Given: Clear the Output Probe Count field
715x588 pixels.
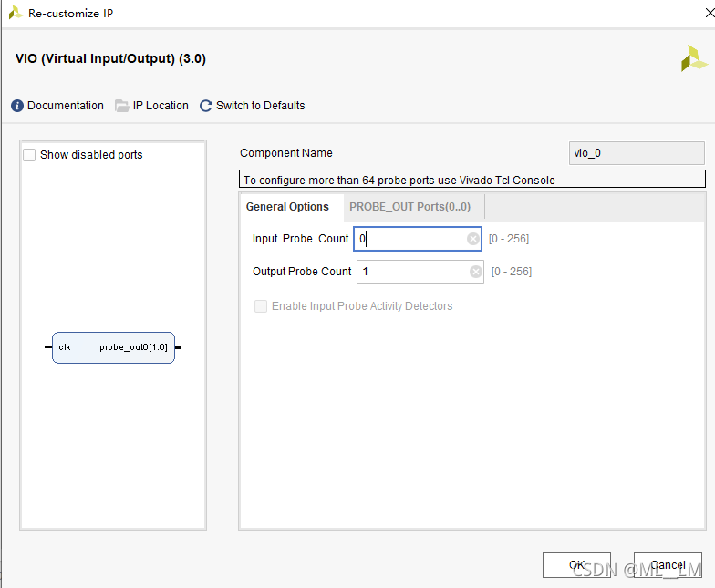Looking at the screenshot, I should pos(476,272).
